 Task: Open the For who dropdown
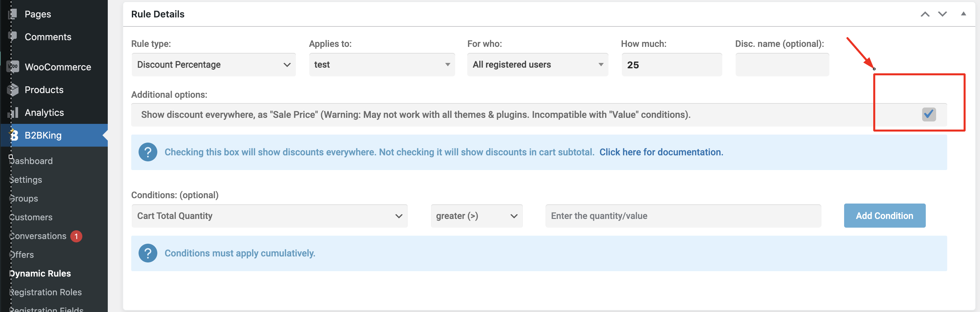tap(538, 65)
